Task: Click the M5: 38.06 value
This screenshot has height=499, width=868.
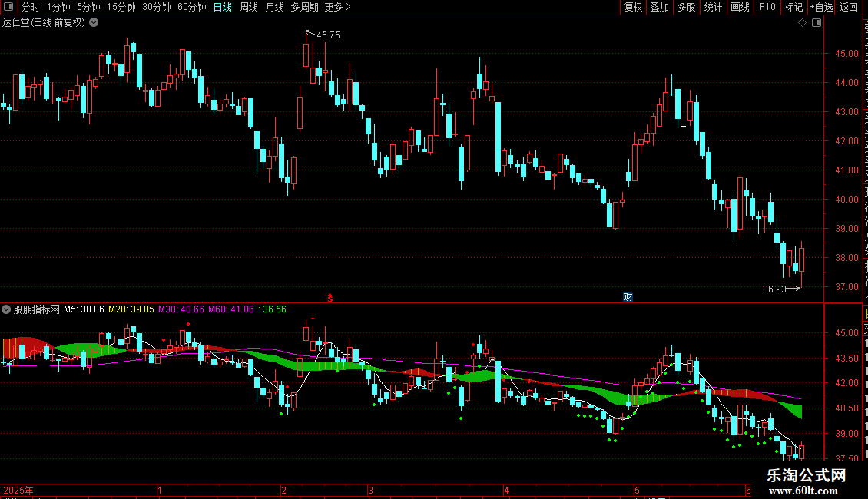Action: [x=84, y=309]
